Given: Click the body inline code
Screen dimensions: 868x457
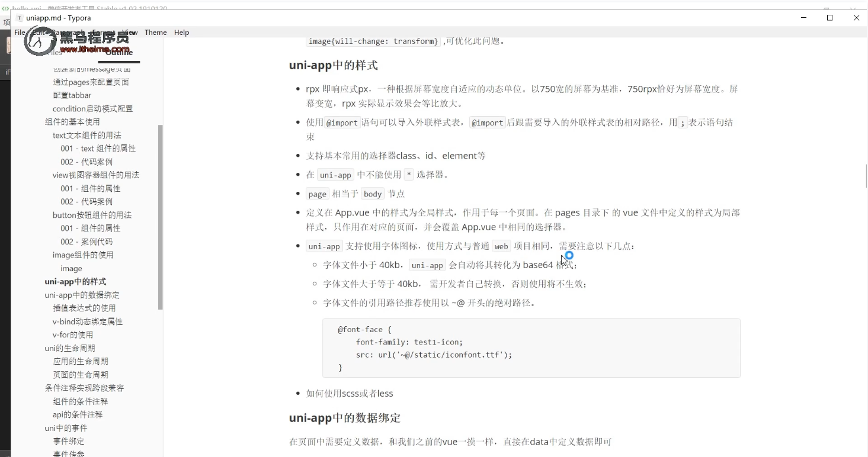Looking at the screenshot, I should coord(373,194).
